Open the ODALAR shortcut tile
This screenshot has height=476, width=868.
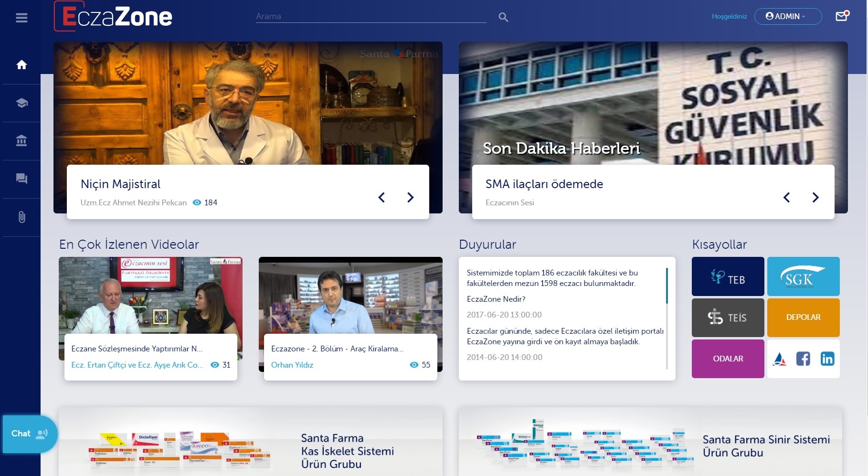click(728, 359)
